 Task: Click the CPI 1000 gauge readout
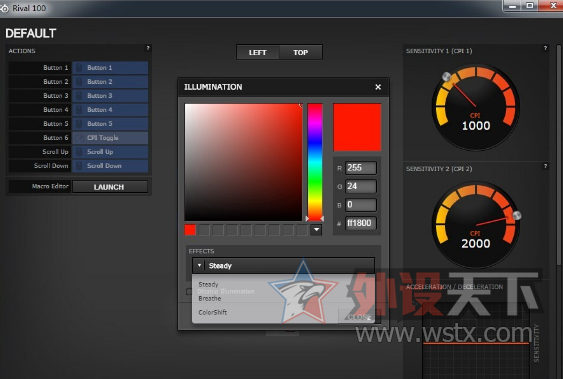[476, 126]
